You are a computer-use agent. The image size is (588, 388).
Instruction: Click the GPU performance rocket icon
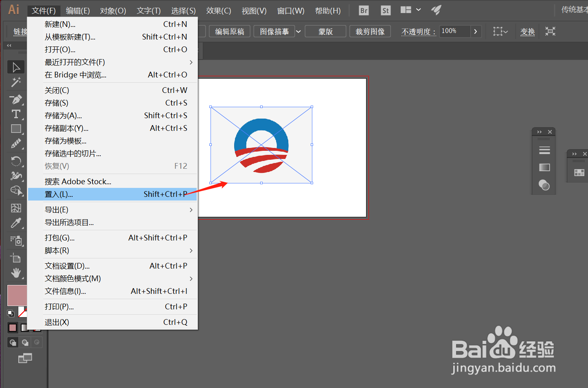(x=436, y=10)
